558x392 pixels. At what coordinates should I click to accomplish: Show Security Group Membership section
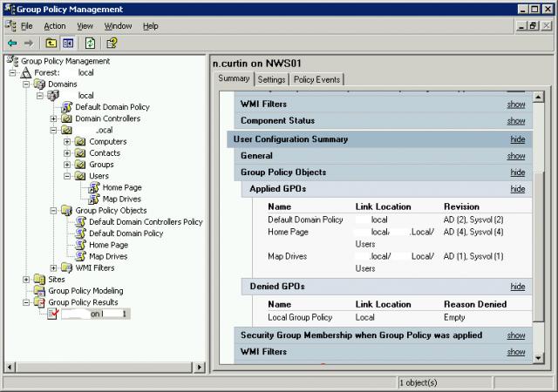pos(516,335)
